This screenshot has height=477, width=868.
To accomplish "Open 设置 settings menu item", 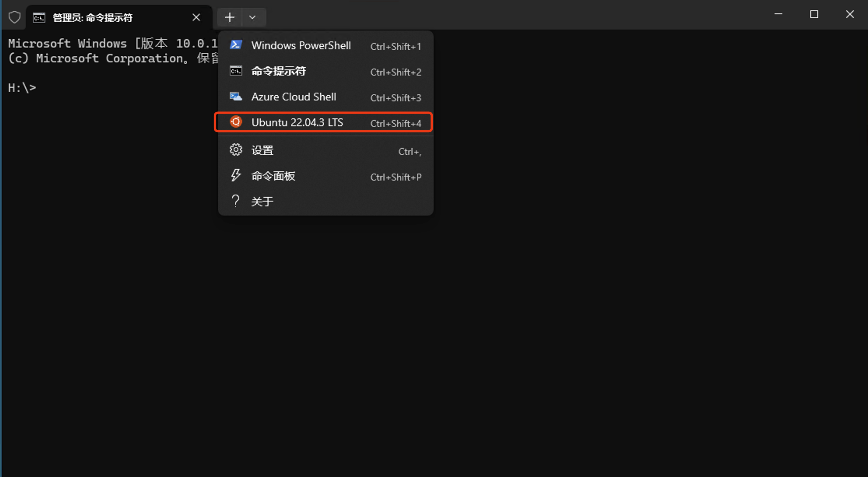I will [x=262, y=150].
